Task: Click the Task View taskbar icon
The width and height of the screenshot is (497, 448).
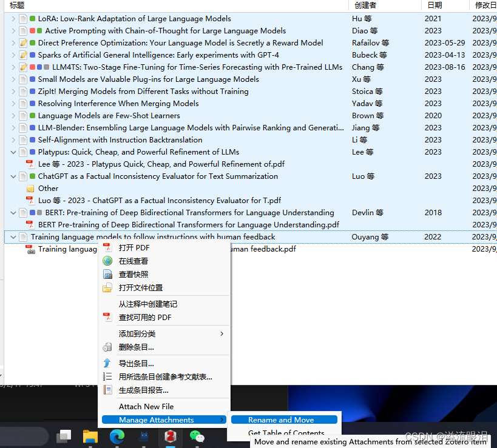Action: point(64,436)
